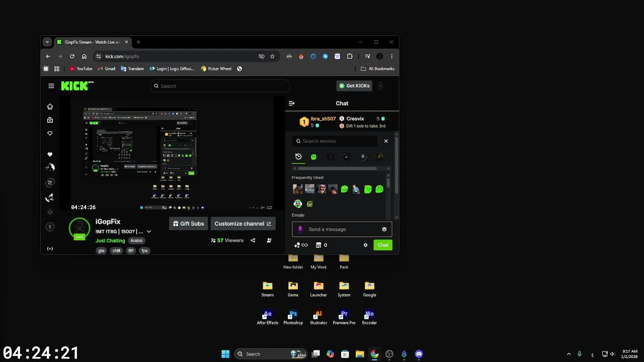Open the filled heart icon in Kick sidebar
This screenshot has height=362, width=644.
(x=50, y=154)
